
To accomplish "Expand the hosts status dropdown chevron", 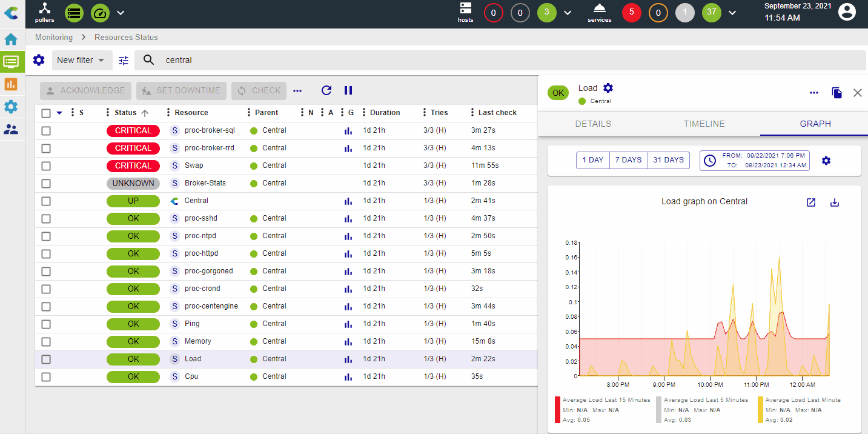I will [x=568, y=13].
